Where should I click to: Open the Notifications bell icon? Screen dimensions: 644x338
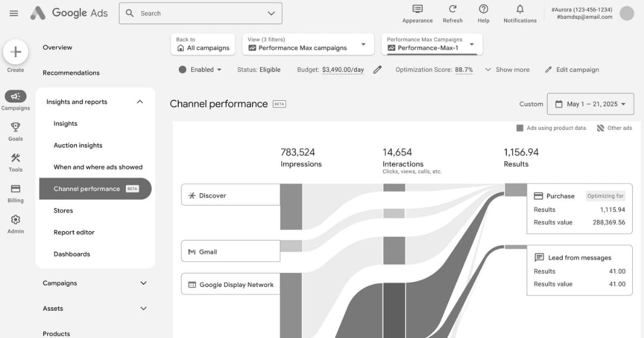(x=520, y=9)
